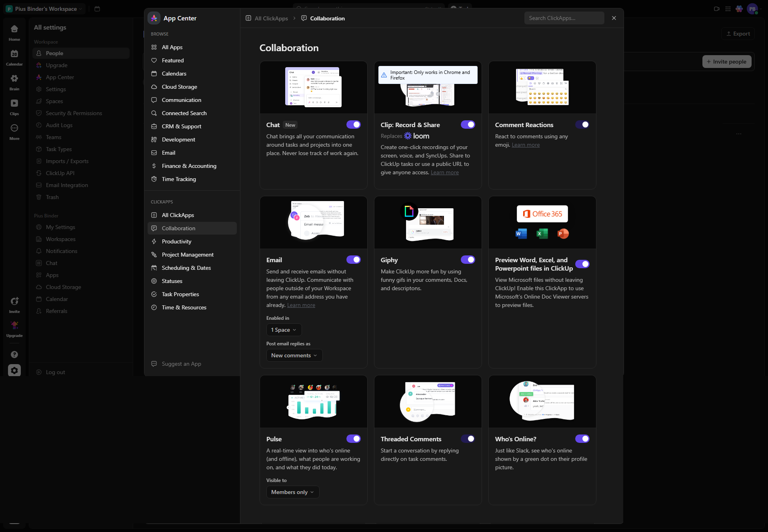This screenshot has height=532, width=768.
Task: Select All ClickApps in sidebar
Action: [192, 215]
